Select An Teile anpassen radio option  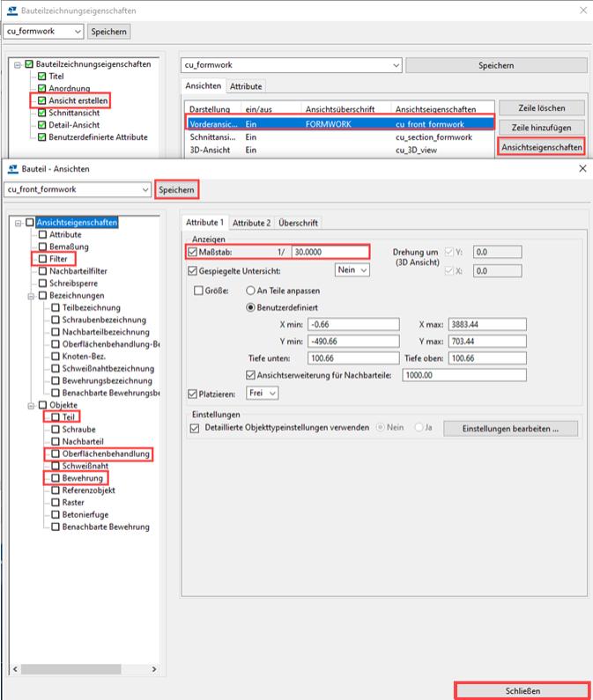click(x=250, y=290)
